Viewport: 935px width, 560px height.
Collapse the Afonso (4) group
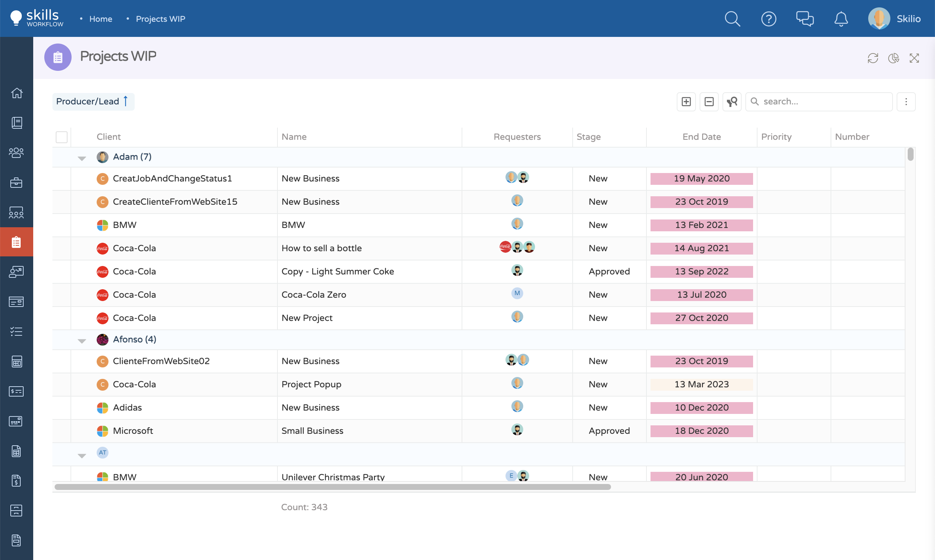tap(82, 341)
